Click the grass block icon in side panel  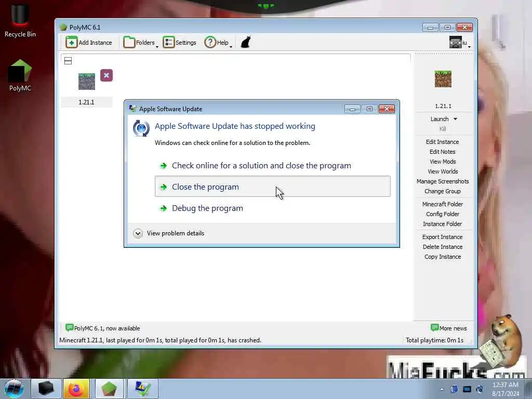tap(443, 79)
